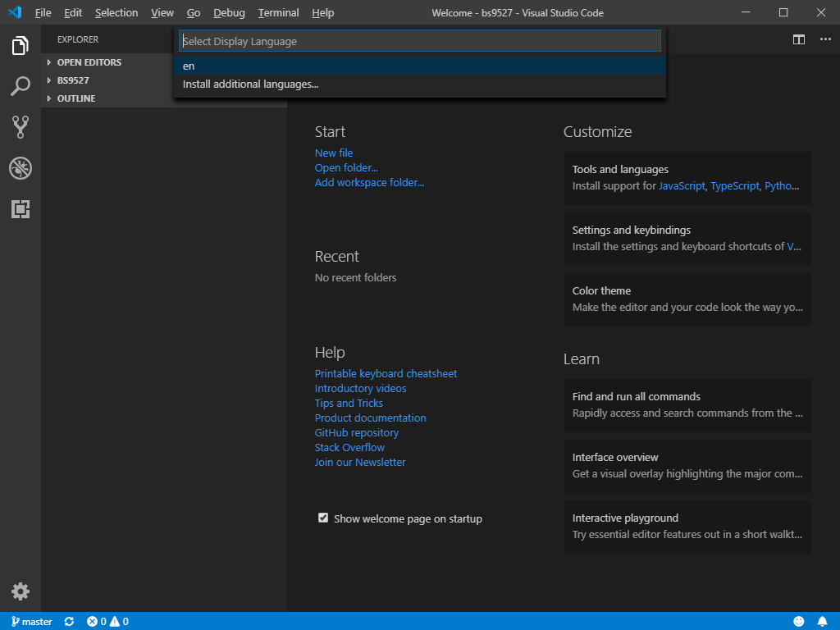The width and height of the screenshot is (840, 630).
Task: Click the feedback smiley icon
Action: (799, 622)
